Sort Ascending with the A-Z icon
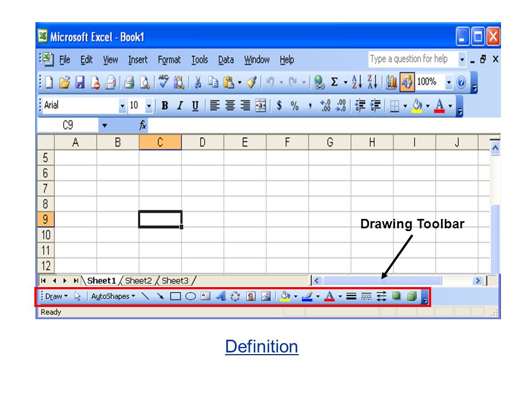Viewport: 532px width, 399px height. coord(357,82)
